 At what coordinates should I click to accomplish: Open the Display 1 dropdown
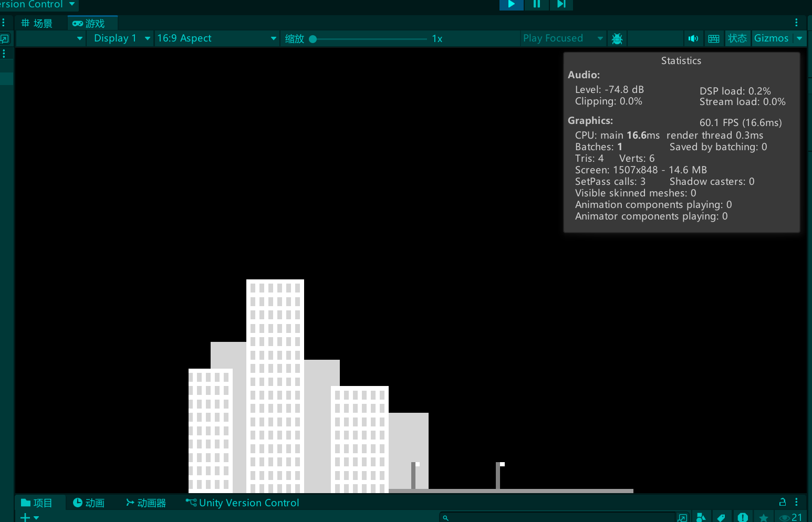click(x=120, y=38)
